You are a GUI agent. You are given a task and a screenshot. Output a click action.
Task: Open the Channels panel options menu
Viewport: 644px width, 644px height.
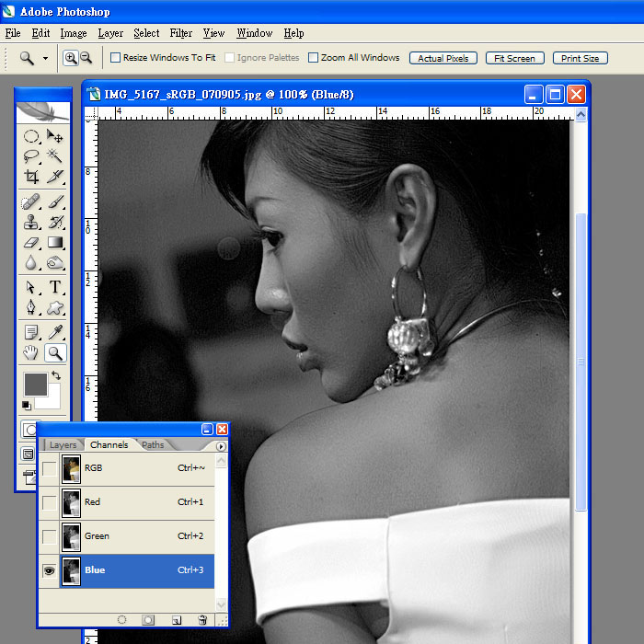[x=221, y=446]
